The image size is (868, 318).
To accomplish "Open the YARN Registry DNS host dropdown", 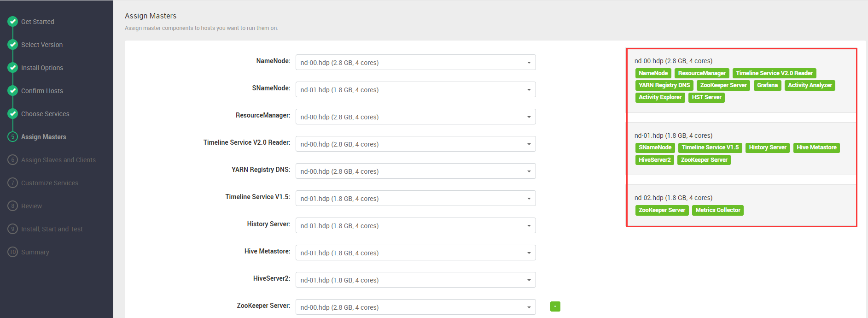I will pyautogui.click(x=416, y=171).
